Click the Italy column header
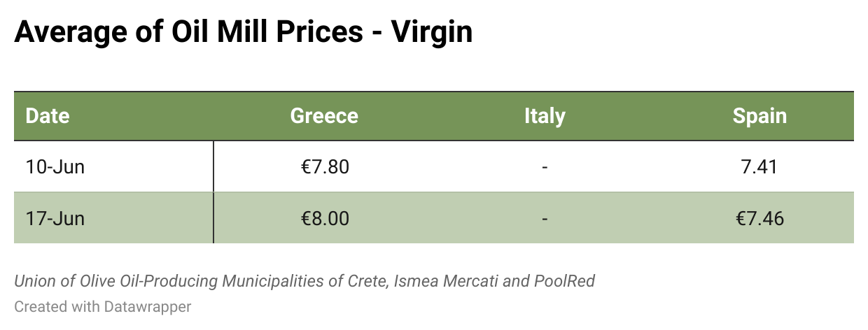Screen dimensions: 868x330 [x=545, y=116]
